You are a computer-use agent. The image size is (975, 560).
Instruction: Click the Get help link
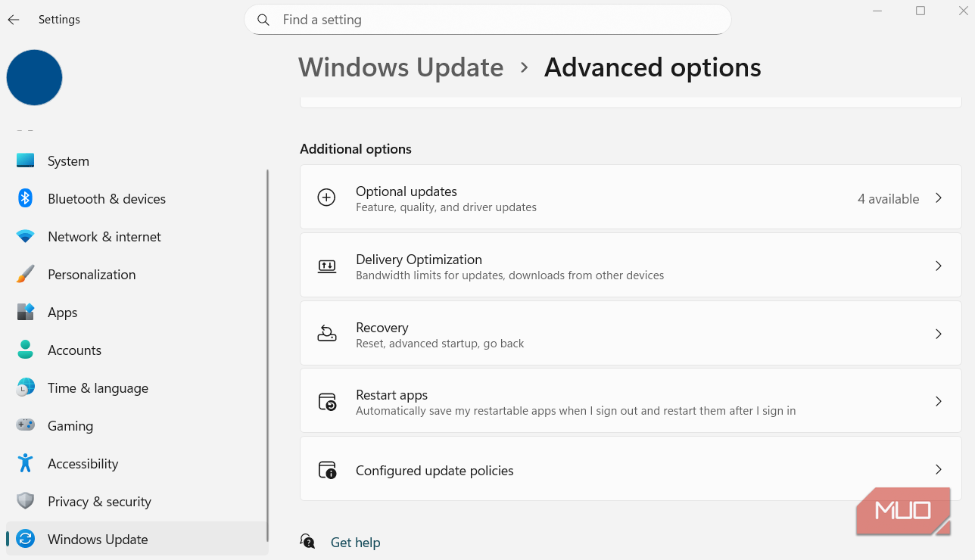[x=355, y=543]
